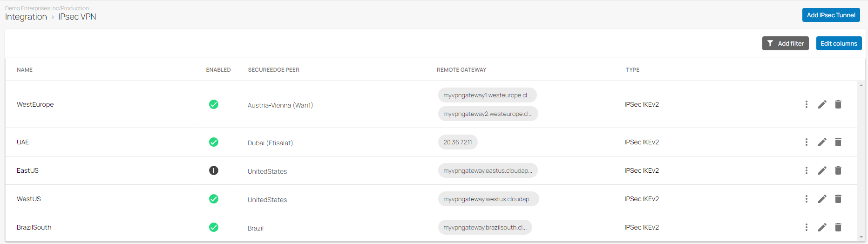Click the green enabled checkmark for WestEurope
This screenshot has width=868, height=244.
[x=214, y=104]
